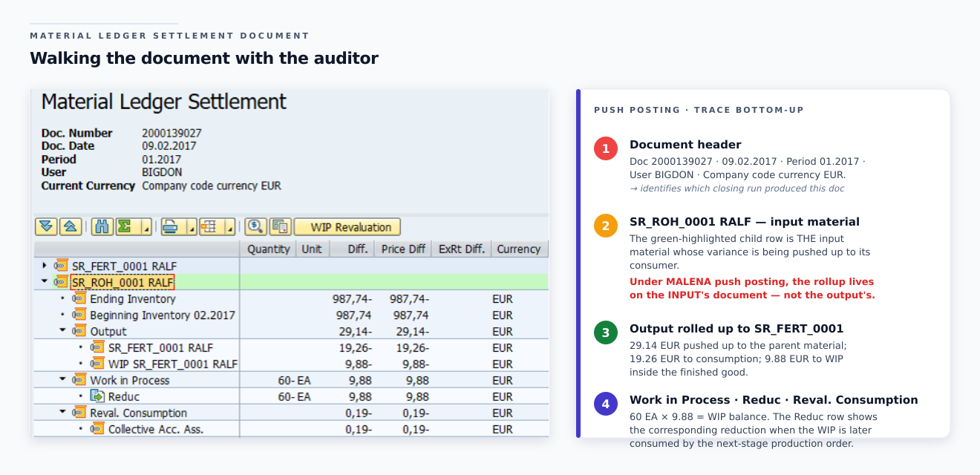Image resolution: width=980 pixels, height=475 pixels.
Task: Click the Period value 01.2017
Action: click(161, 159)
